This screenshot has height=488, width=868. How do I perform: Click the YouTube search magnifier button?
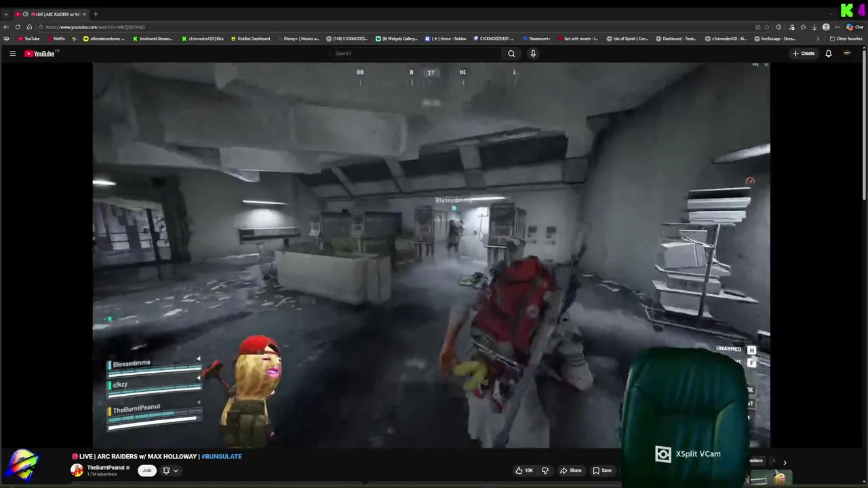click(x=511, y=54)
